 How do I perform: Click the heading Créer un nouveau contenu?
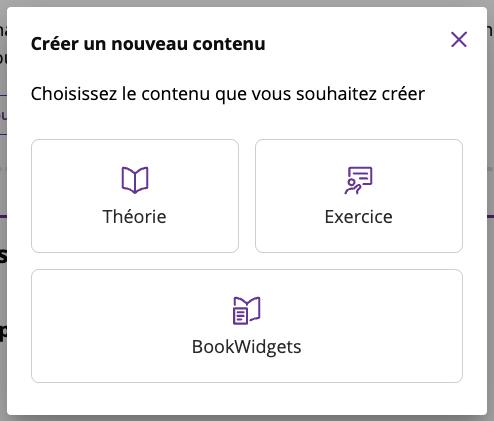(x=148, y=44)
